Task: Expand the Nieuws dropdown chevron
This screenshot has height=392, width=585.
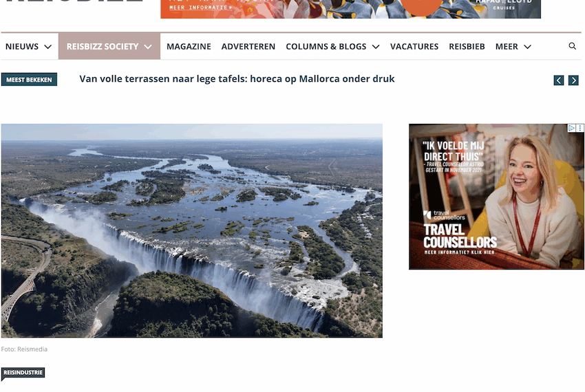Action: 47,47
